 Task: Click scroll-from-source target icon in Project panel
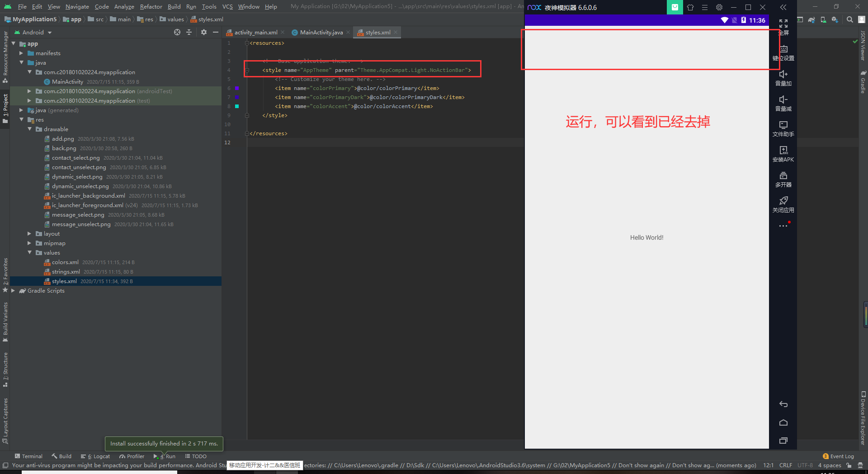[177, 32]
